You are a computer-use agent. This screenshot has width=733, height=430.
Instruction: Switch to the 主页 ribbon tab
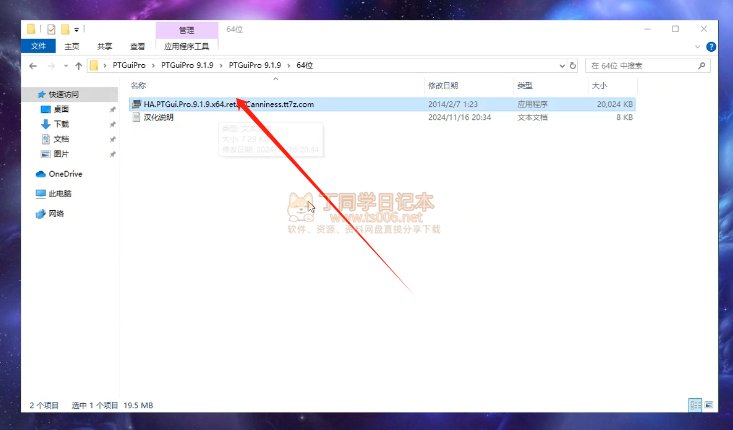pos(72,46)
